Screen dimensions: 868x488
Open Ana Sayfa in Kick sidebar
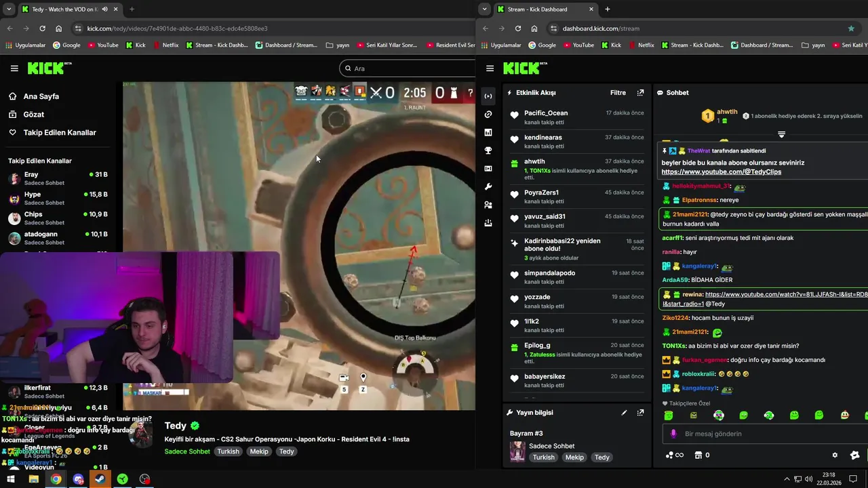pos(41,96)
